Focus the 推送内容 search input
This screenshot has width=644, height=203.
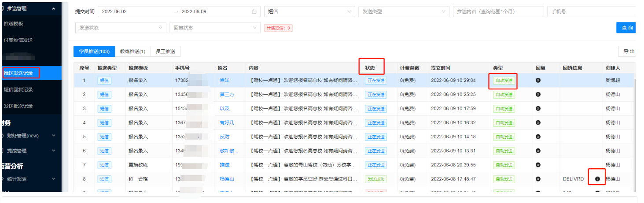pos(498,12)
